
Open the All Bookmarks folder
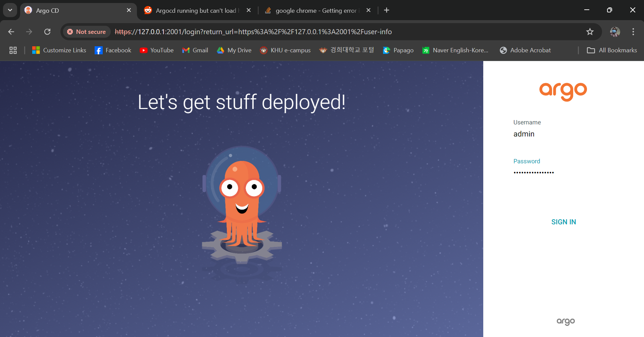tap(612, 50)
